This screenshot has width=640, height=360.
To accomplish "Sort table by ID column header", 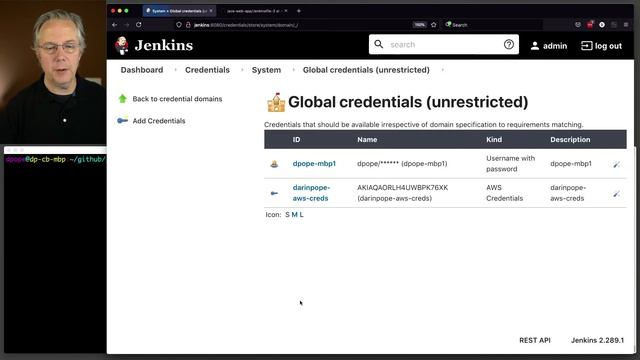I will tap(296, 140).
